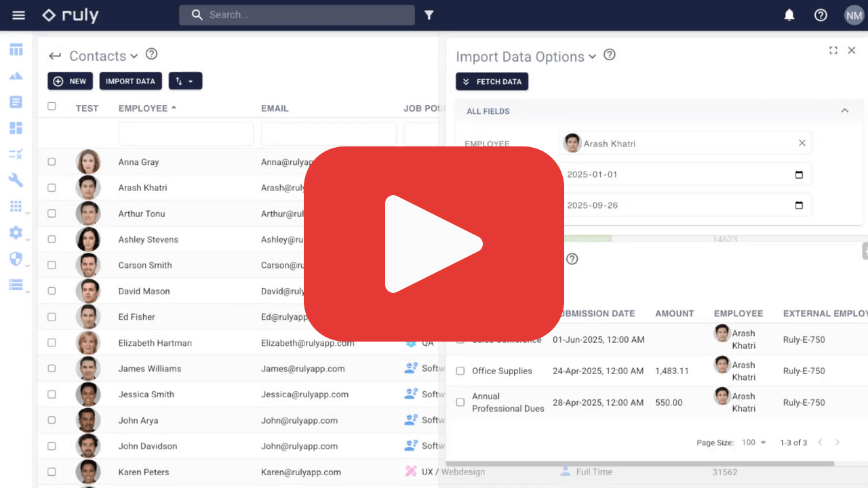Focus the Search field in the top bar
Viewport: 868px width, 488px height.
(297, 15)
